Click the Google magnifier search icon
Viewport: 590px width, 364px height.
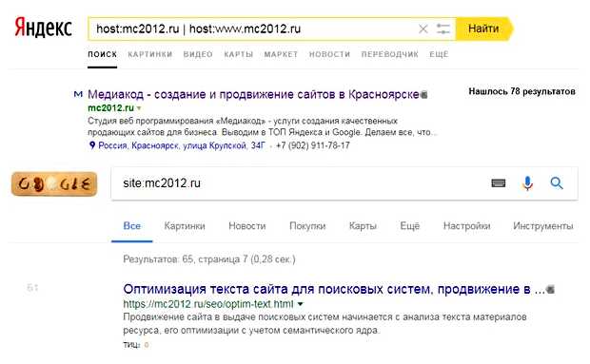[557, 183]
